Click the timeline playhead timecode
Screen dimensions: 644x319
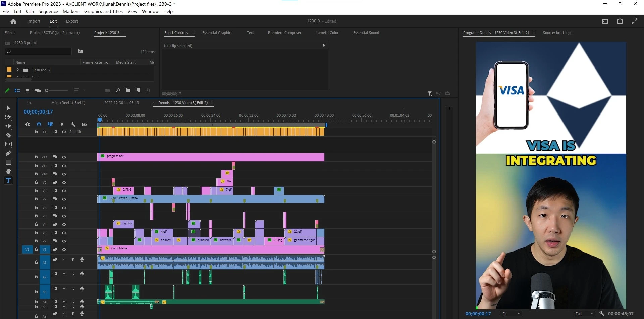38,112
